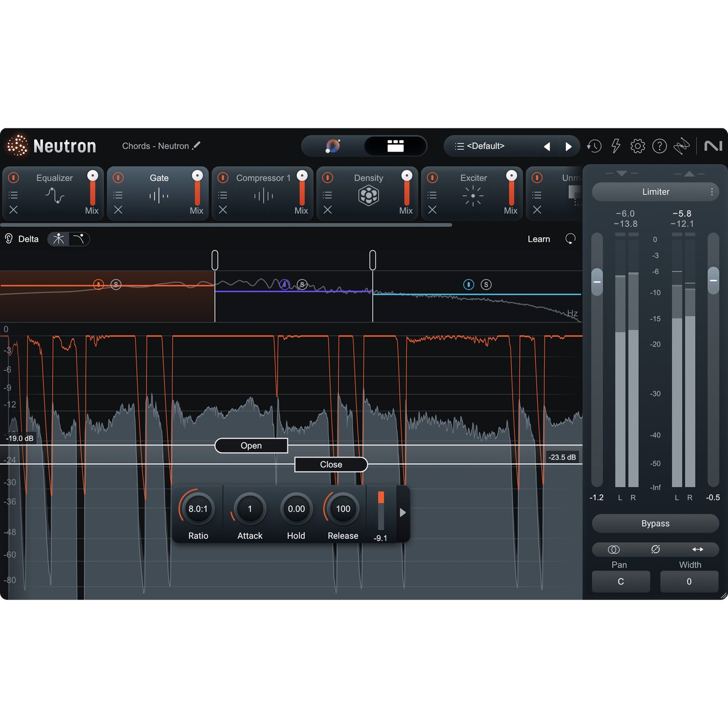728x728 pixels.
Task: Open the Limiter options three-dot menu
Action: click(712, 192)
